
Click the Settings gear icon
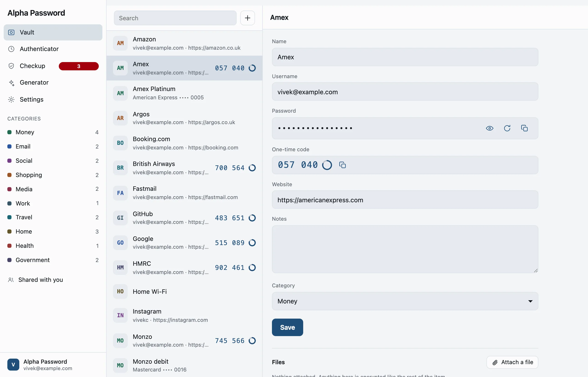(x=11, y=99)
